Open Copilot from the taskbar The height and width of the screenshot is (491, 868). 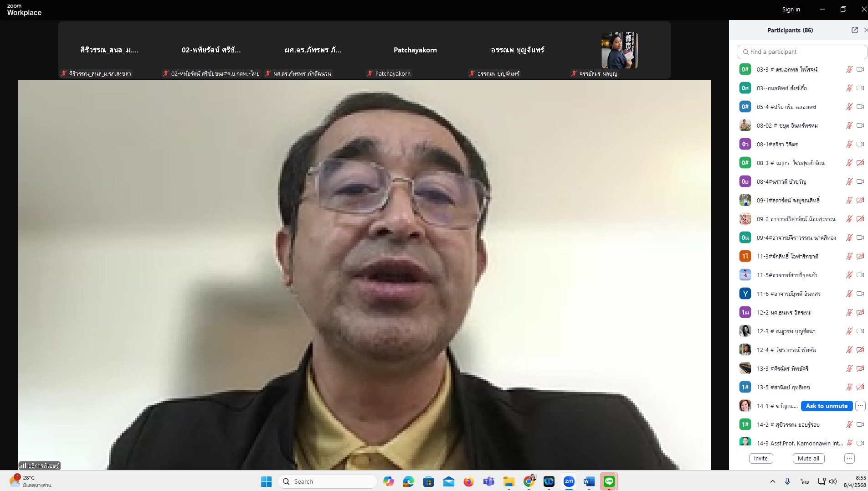click(388, 481)
